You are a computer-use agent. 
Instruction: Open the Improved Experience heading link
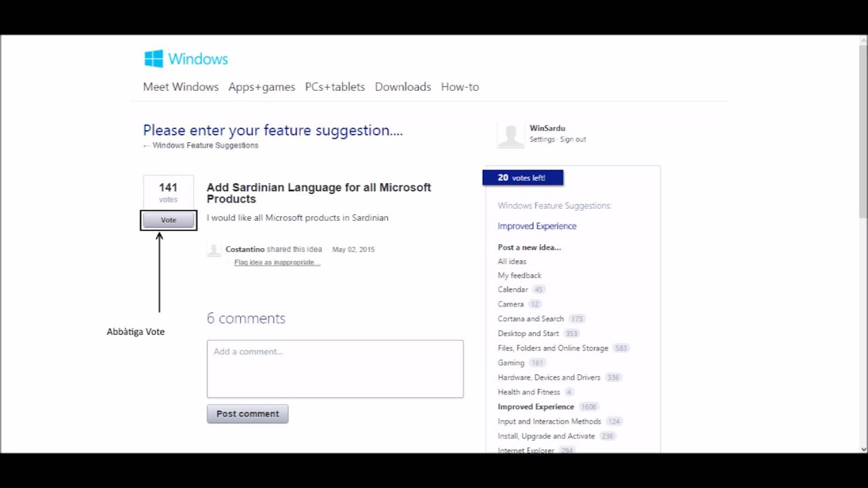[x=537, y=226]
